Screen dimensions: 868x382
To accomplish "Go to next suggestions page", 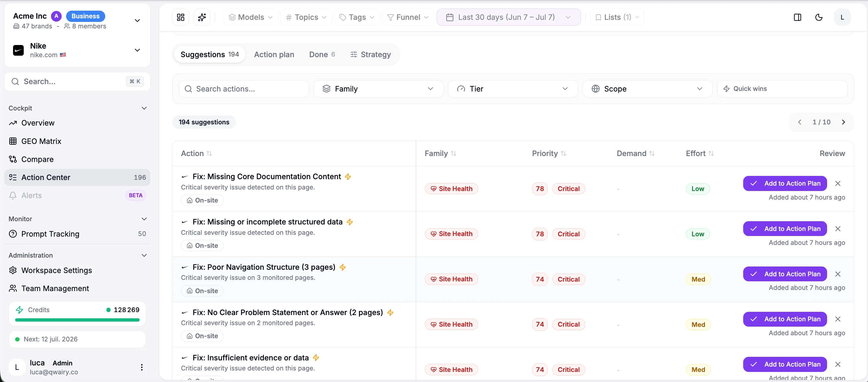I will click(x=843, y=122).
